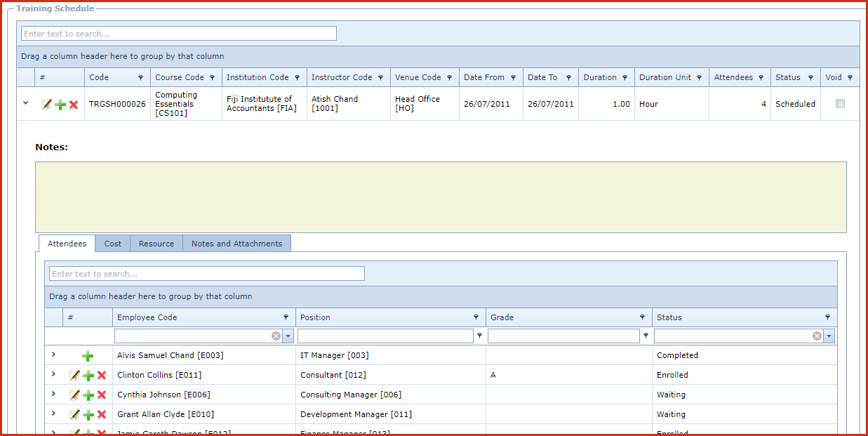Clear the Employee Code filter with X icon

pos(276,336)
